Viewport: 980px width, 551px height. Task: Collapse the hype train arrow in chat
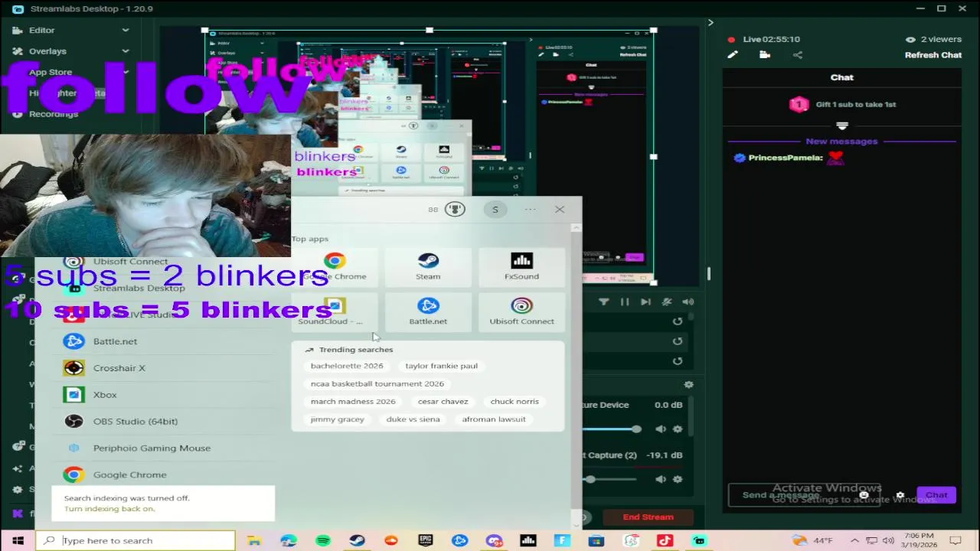(842, 126)
